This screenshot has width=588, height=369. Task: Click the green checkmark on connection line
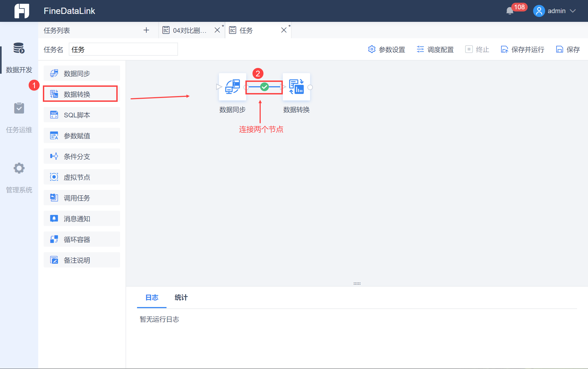264,87
